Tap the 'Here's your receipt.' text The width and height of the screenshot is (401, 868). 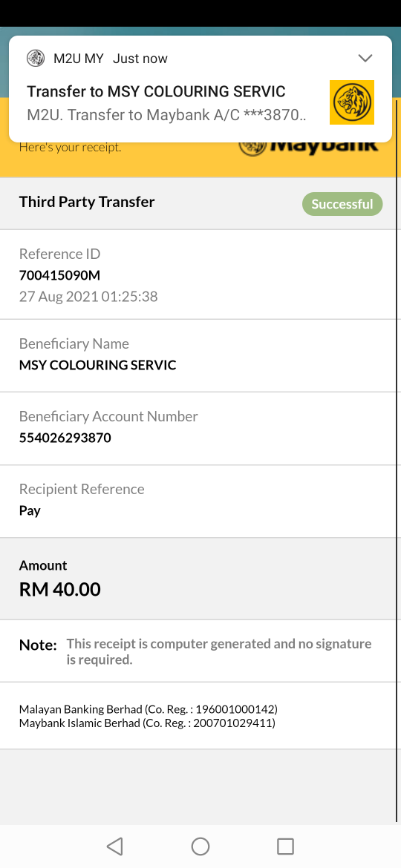[71, 147]
